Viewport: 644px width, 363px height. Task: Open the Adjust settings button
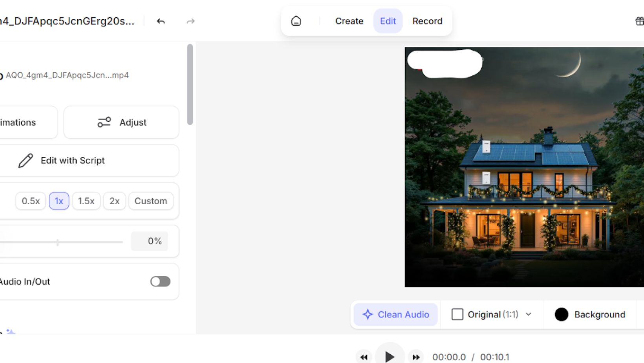(x=121, y=123)
